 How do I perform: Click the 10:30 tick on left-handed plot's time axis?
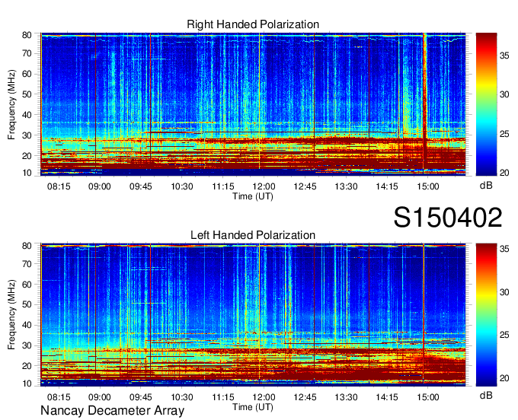182,397
